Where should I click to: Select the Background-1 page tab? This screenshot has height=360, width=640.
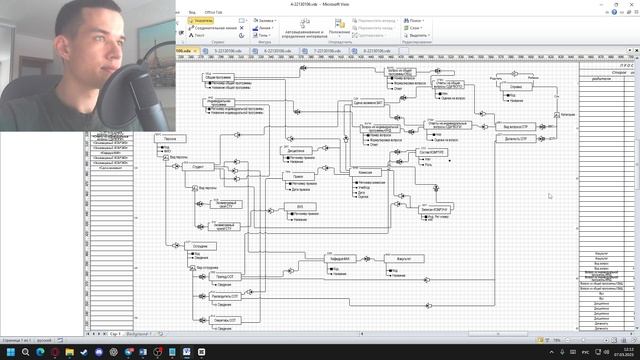[139, 334]
